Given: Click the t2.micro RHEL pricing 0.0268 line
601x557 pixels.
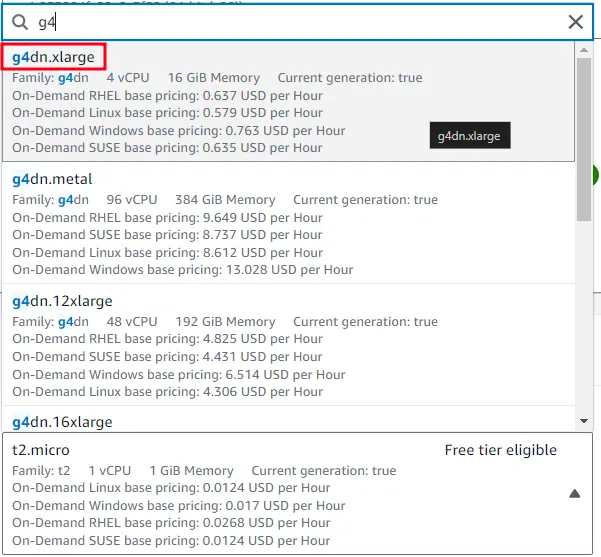Looking at the screenshot, I should 171,522.
